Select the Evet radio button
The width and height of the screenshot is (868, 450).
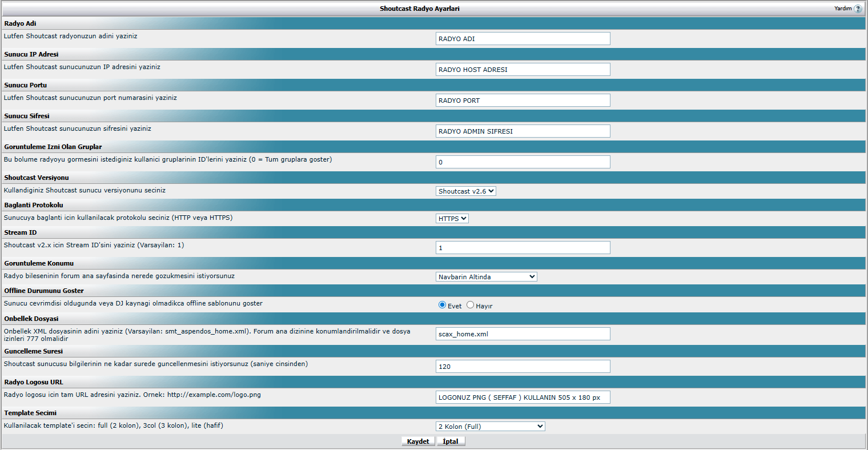(x=442, y=305)
